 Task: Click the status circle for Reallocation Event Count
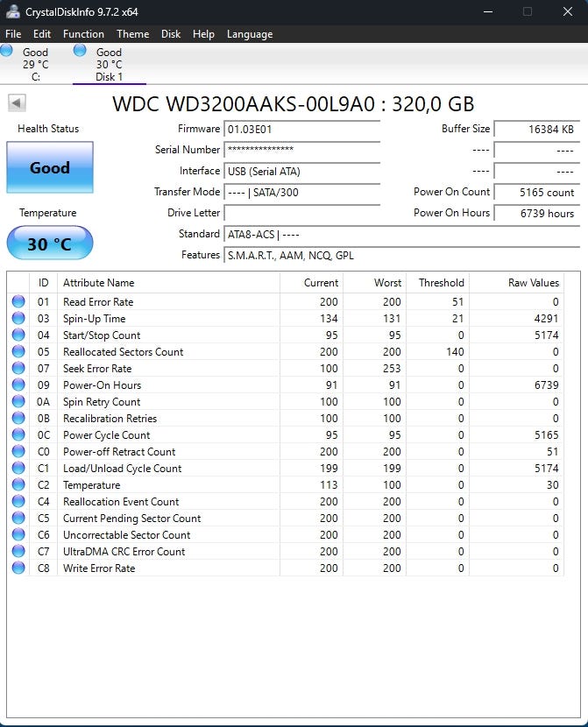tap(18, 501)
